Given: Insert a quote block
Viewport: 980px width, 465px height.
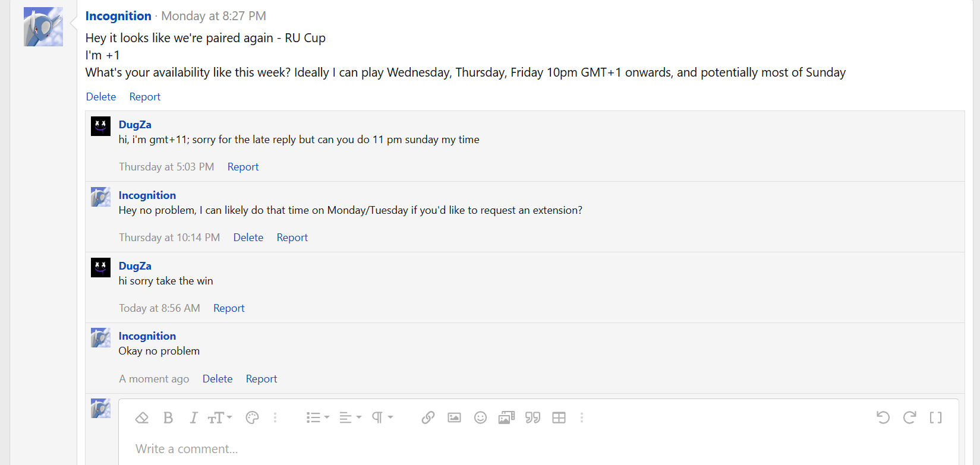Looking at the screenshot, I should (532, 418).
